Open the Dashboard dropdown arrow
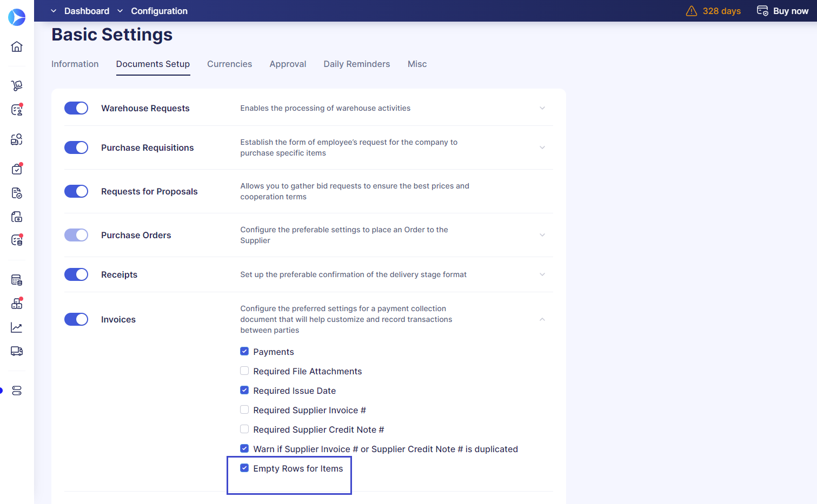 [54, 11]
